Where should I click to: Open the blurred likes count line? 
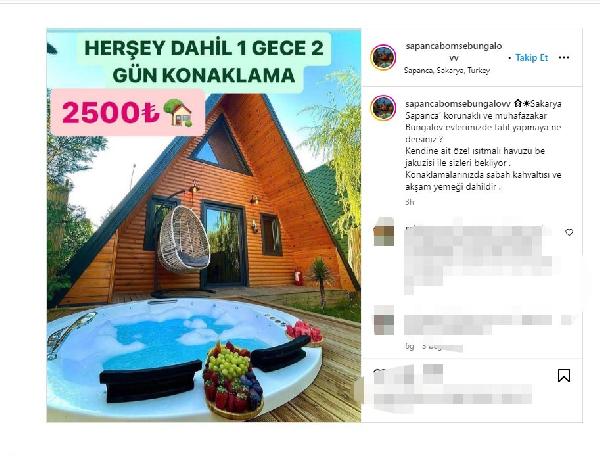pyautogui.click(x=453, y=399)
